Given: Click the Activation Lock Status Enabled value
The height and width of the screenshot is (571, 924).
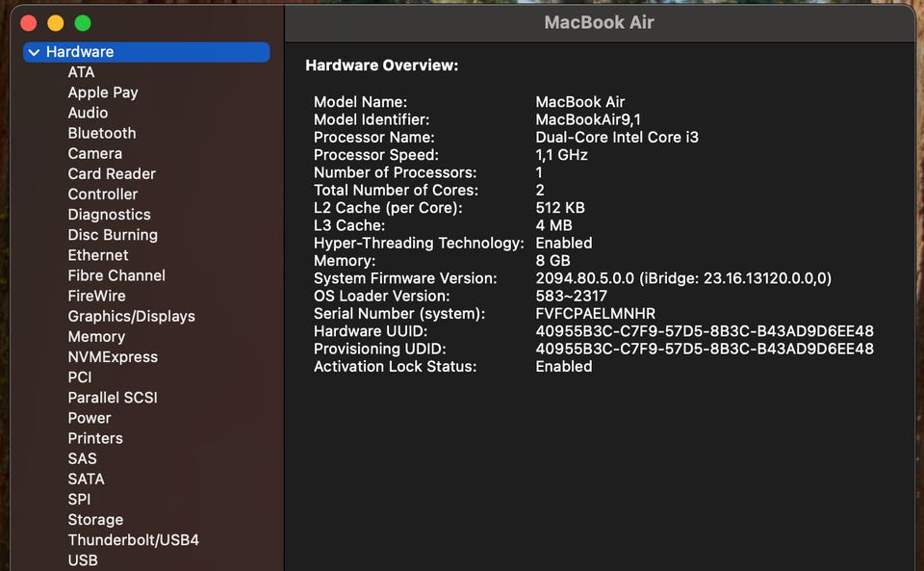Looking at the screenshot, I should click(563, 367).
